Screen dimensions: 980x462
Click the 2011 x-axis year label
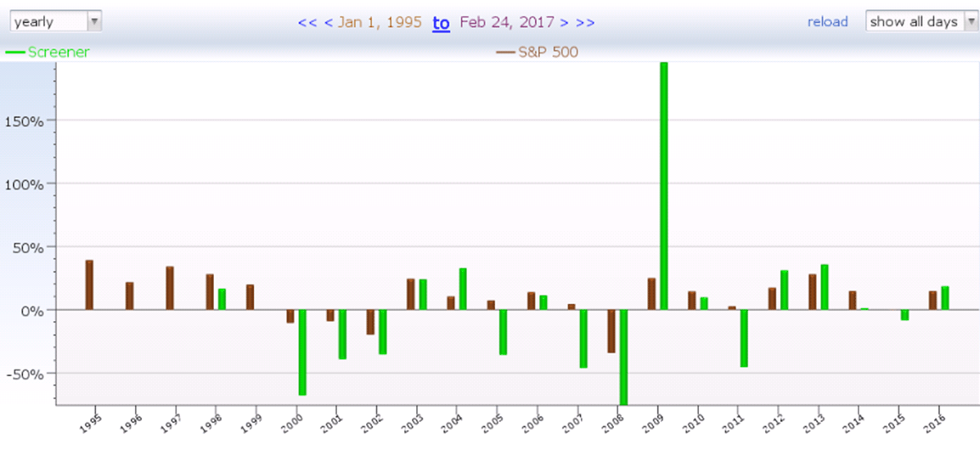(x=735, y=423)
